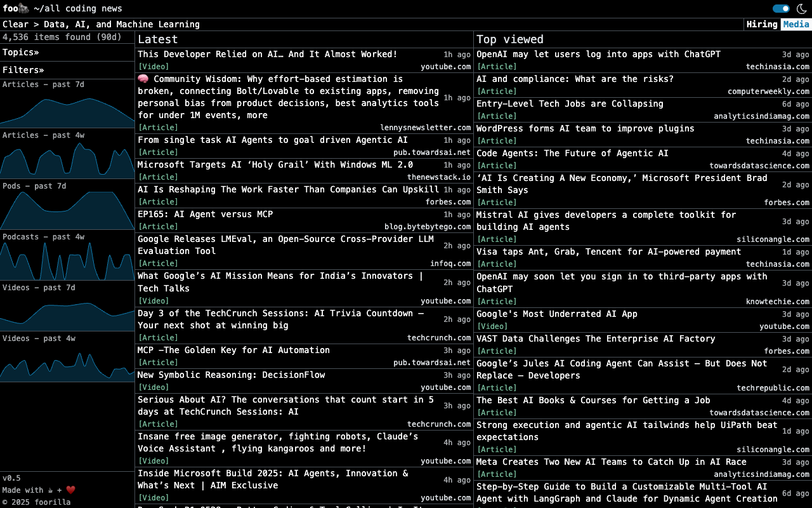Viewport: 812px width, 508px height.
Task: Open 'Code Agents: The Future of Agentic AI'
Action: pos(572,153)
